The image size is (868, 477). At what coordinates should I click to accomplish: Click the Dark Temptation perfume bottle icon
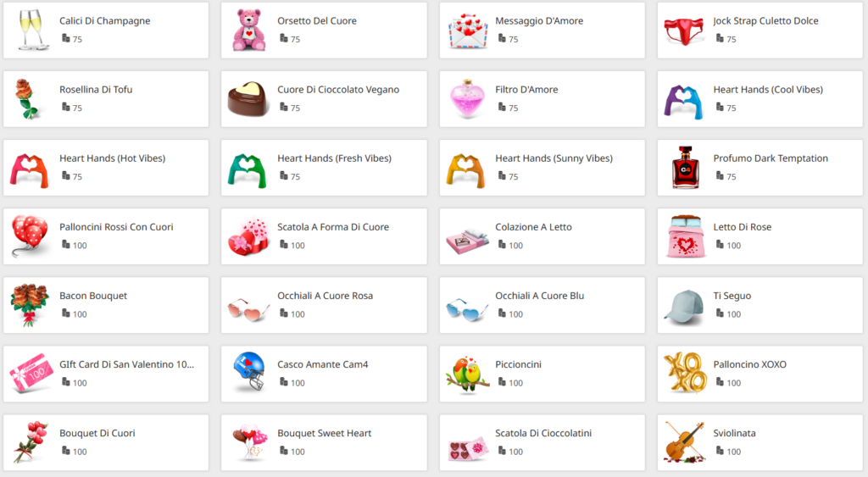(x=685, y=168)
